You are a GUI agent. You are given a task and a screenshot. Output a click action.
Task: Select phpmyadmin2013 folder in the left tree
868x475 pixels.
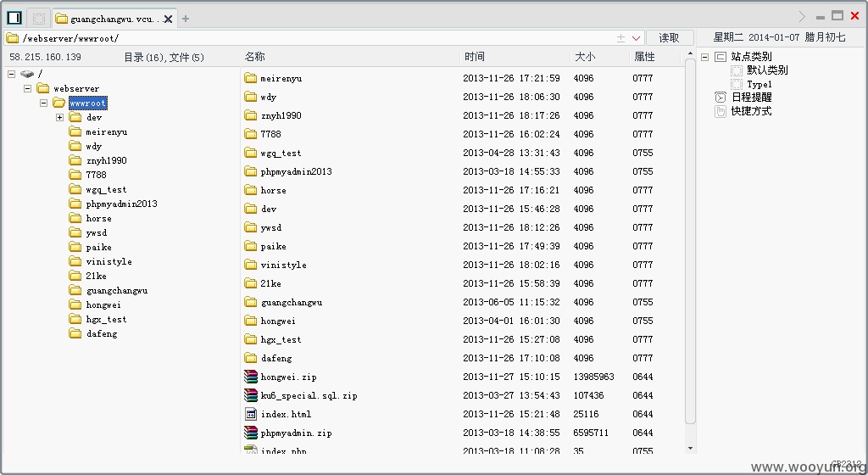pyautogui.click(x=121, y=204)
